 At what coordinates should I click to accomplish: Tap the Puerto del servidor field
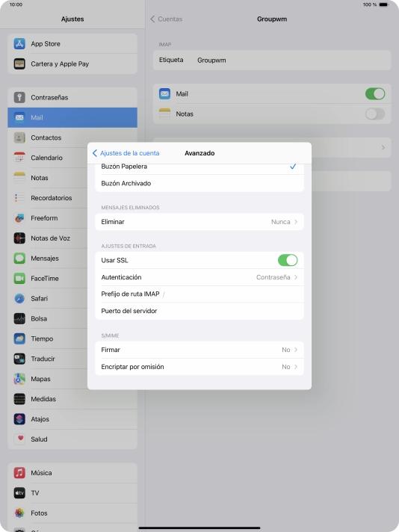click(199, 311)
